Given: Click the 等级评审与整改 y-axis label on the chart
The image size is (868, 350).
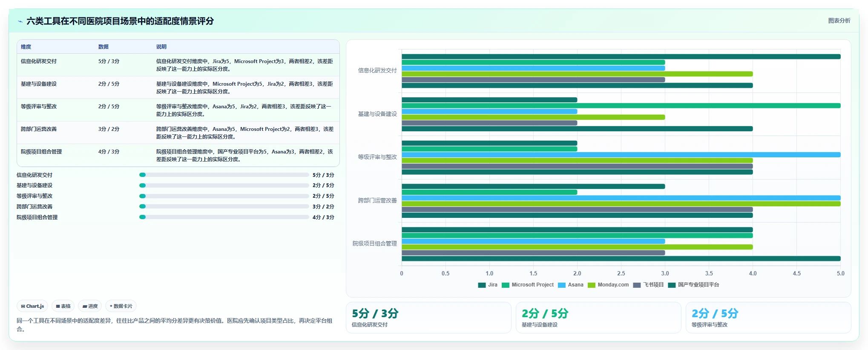Looking at the screenshot, I should click(x=377, y=157).
